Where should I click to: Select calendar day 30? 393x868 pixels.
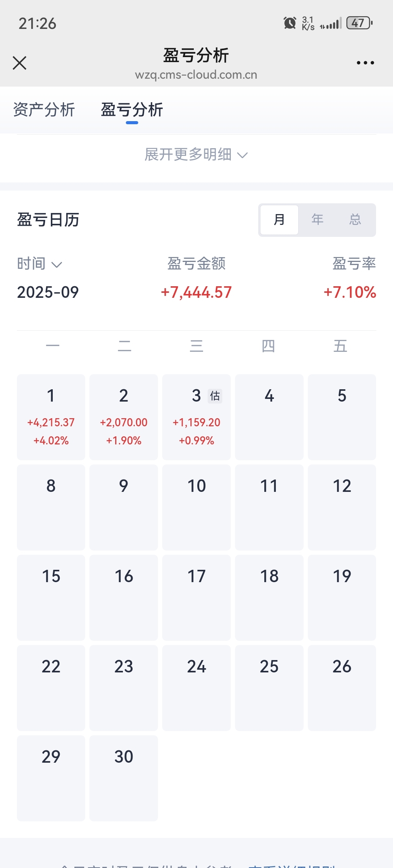[x=124, y=778]
